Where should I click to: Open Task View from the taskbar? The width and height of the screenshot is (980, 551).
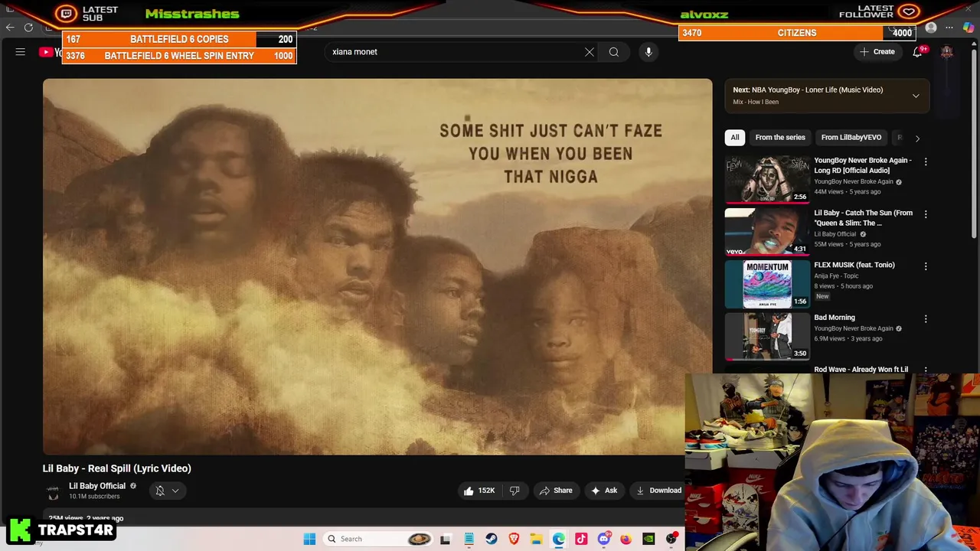tap(446, 539)
